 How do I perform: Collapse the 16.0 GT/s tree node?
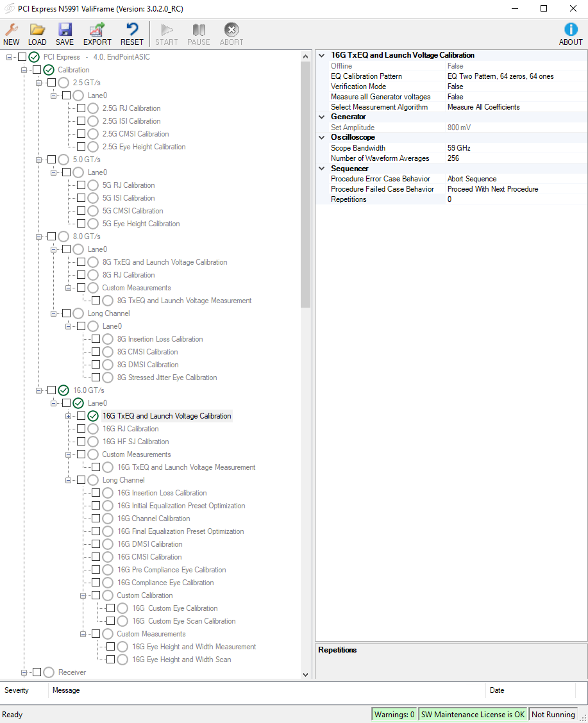pyautogui.click(x=38, y=390)
